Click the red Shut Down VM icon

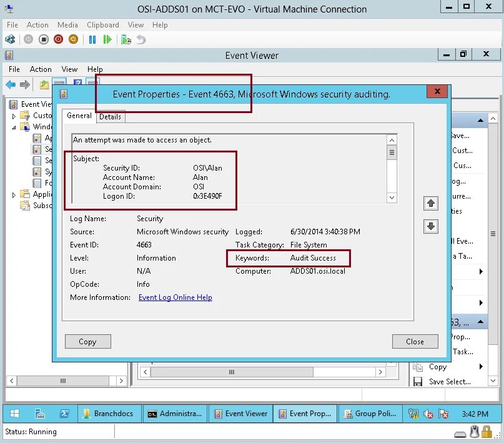click(58, 39)
